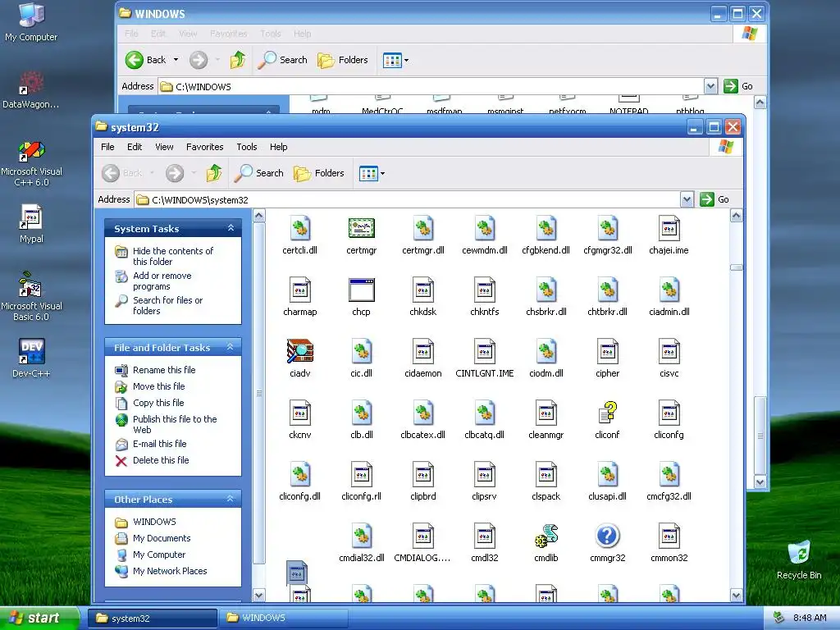
Task: Click Search for files or folders
Action: pos(167,305)
